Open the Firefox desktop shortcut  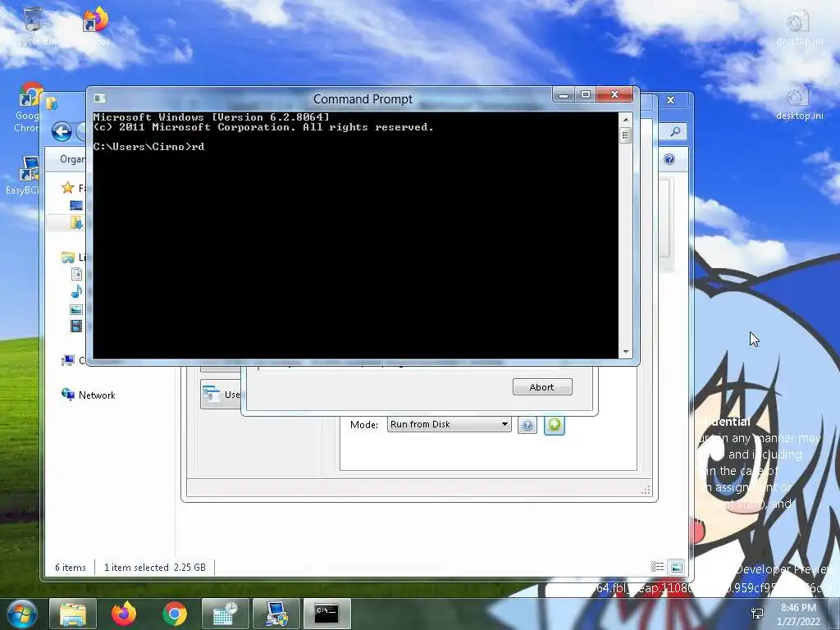[96, 25]
